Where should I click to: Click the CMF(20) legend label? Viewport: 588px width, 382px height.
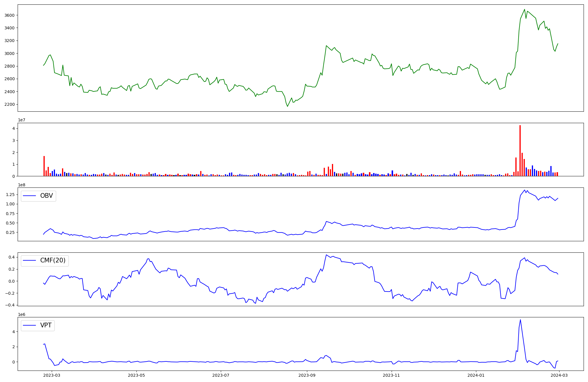click(53, 261)
